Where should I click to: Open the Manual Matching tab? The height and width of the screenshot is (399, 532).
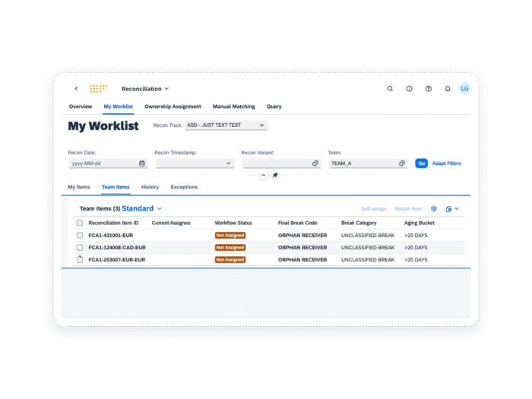point(234,106)
